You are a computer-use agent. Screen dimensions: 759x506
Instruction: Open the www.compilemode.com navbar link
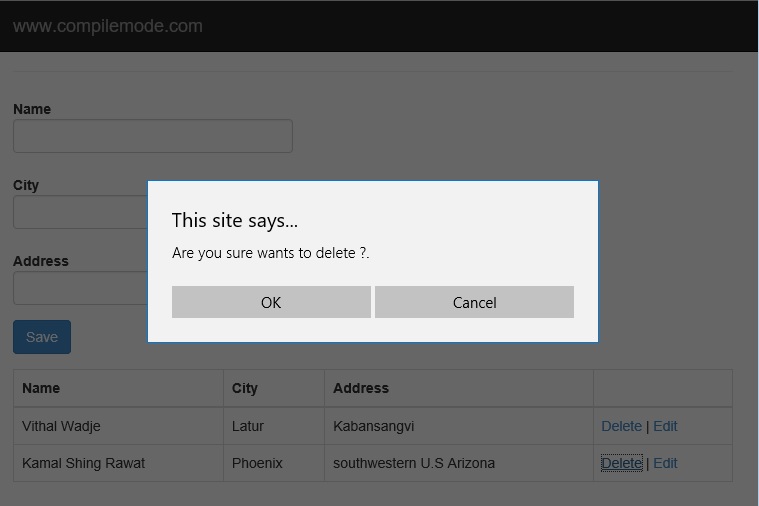[x=108, y=26]
